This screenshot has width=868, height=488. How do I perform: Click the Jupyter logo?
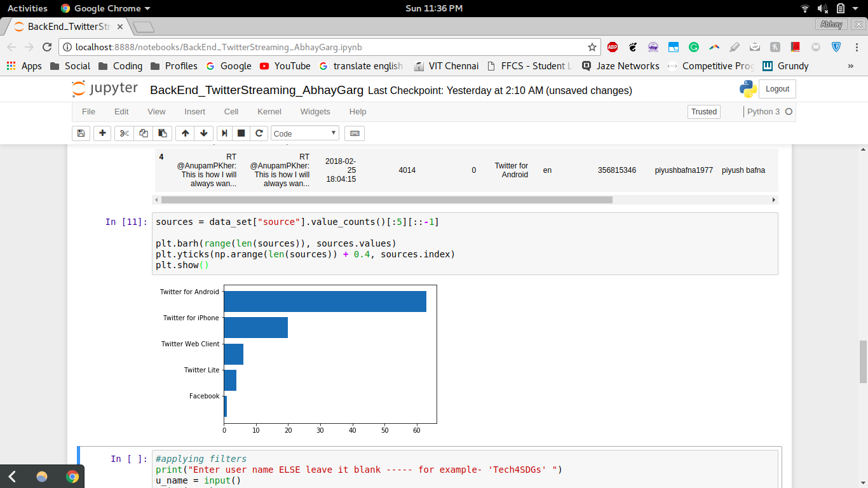click(x=105, y=89)
